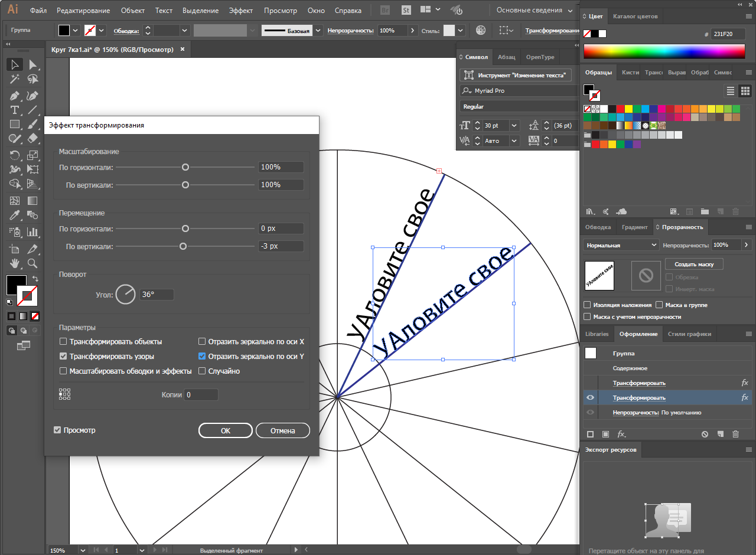
Task: Select the Scale tool
Action: [x=32, y=155]
